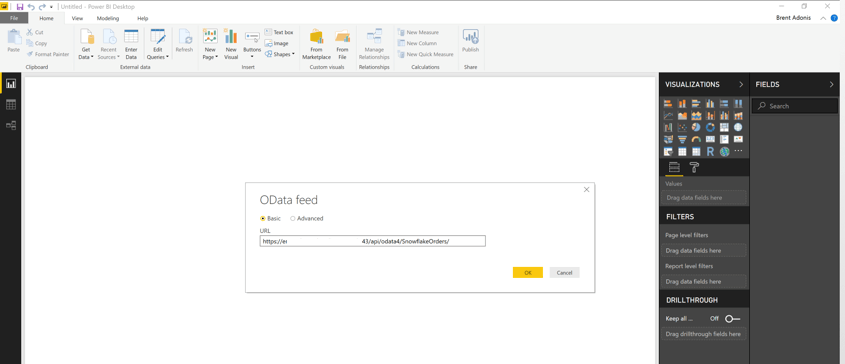Collapse the Fields pane chevron
The image size is (845, 364).
832,85
